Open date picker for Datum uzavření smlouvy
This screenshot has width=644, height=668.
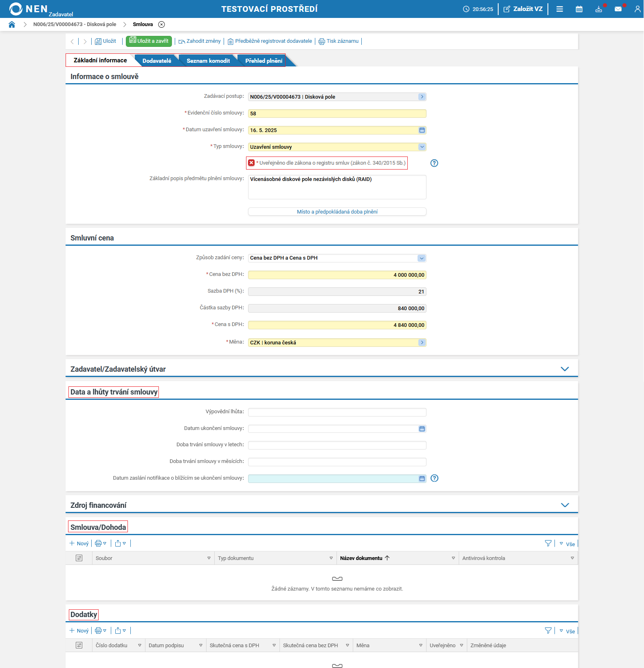422,130
